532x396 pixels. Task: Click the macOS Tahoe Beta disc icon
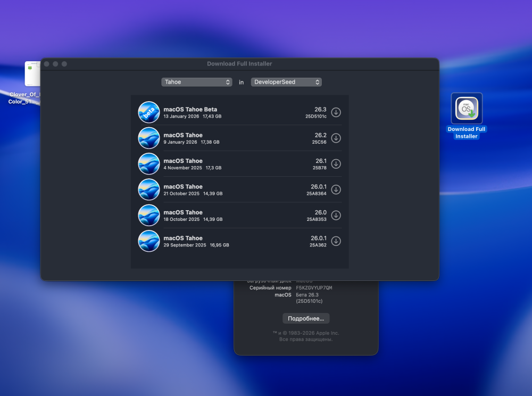(x=149, y=112)
